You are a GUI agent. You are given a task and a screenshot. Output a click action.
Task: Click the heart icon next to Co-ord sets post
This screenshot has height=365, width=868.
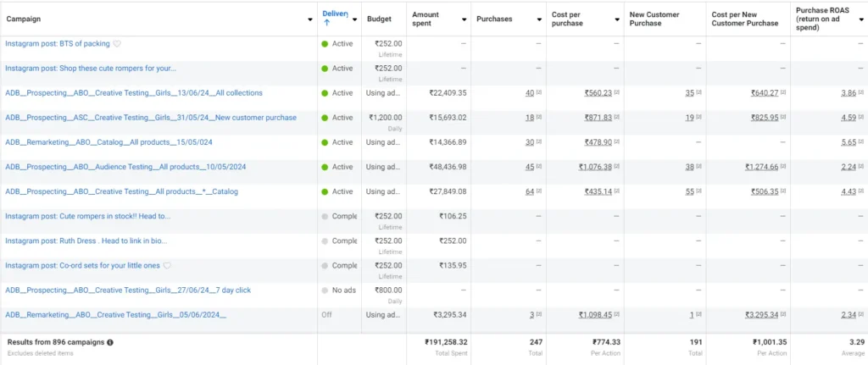click(x=167, y=266)
